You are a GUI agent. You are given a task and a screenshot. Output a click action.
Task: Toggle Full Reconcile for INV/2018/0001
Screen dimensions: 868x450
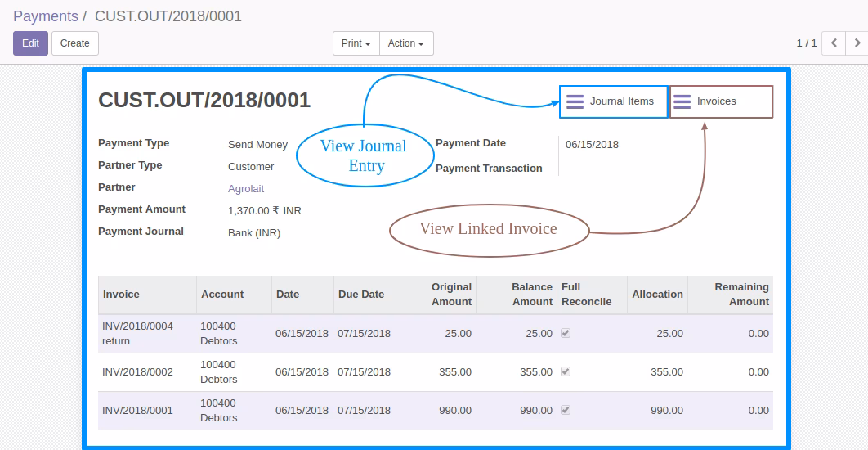point(566,410)
